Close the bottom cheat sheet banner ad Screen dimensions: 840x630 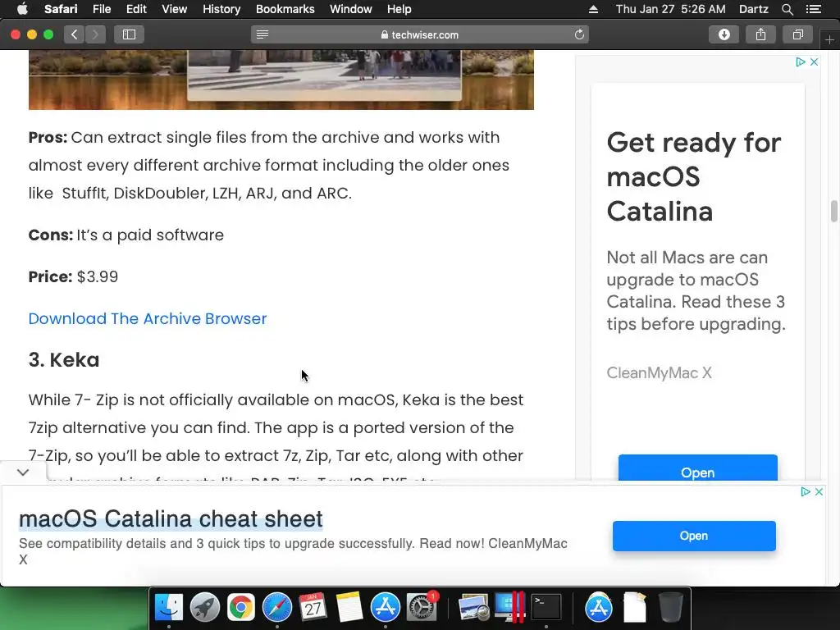819,492
